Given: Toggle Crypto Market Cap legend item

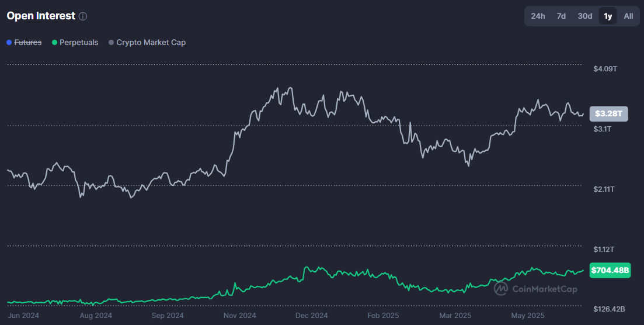Looking at the screenshot, I should (x=147, y=42).
